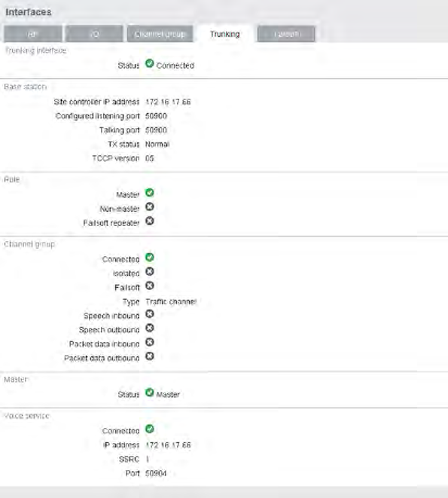Viewport: 448px width, 498px height.
Task: Click the Packet data outbound cross icon
Action: [x=150, y=356]
